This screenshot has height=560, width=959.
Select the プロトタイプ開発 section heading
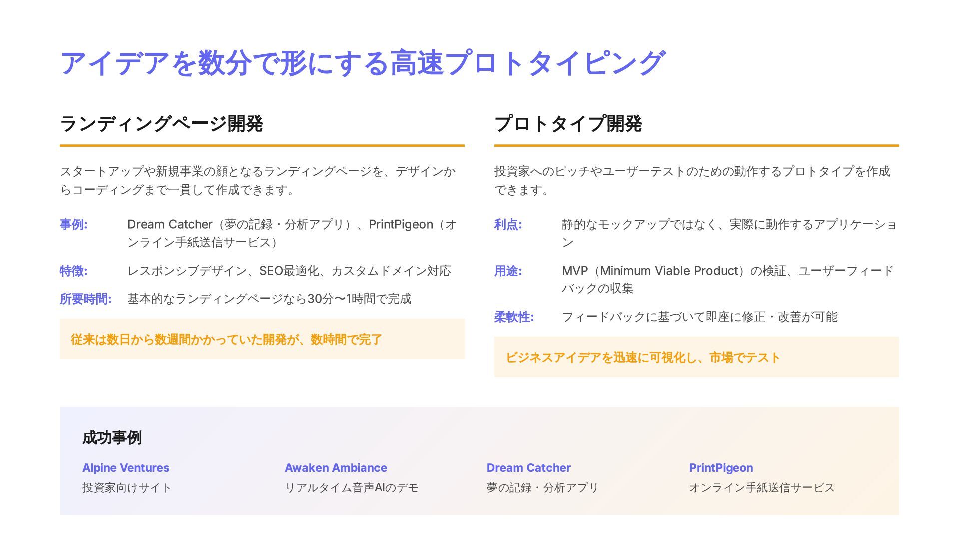coord(568,124)
